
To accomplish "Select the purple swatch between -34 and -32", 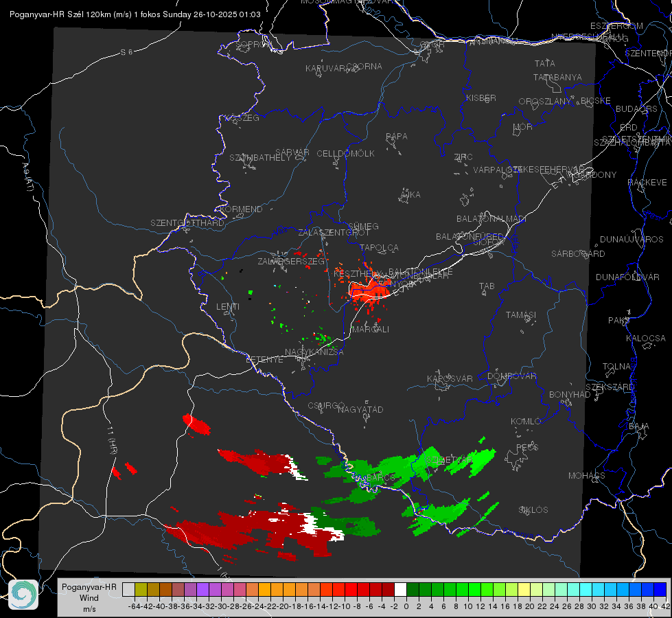I will click(x=202, y=589).
